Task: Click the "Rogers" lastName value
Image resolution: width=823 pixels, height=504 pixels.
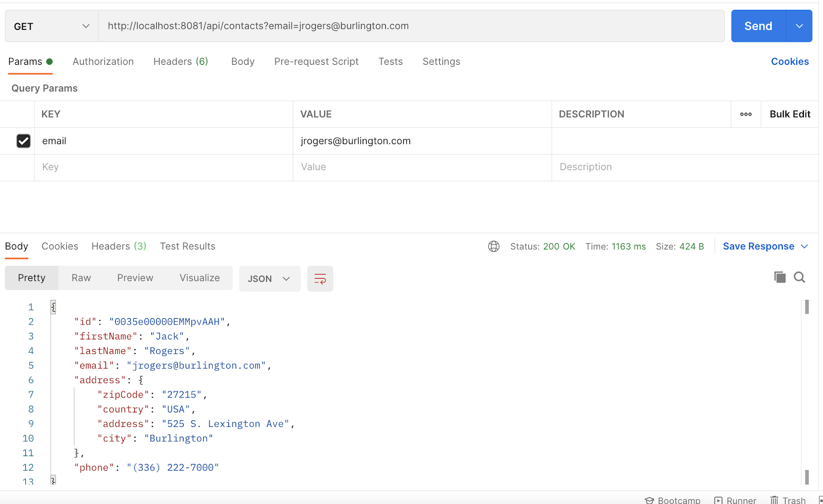Action: (167, 351)
